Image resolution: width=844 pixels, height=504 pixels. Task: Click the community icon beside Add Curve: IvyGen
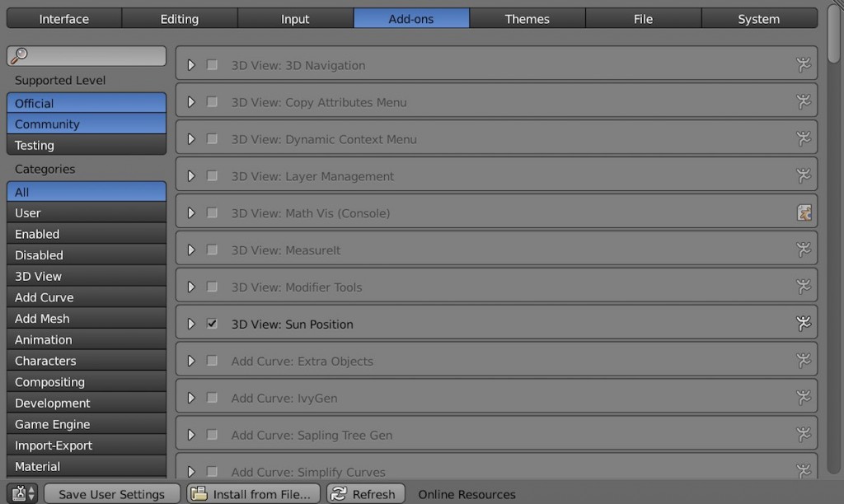[x=803, y=398]
